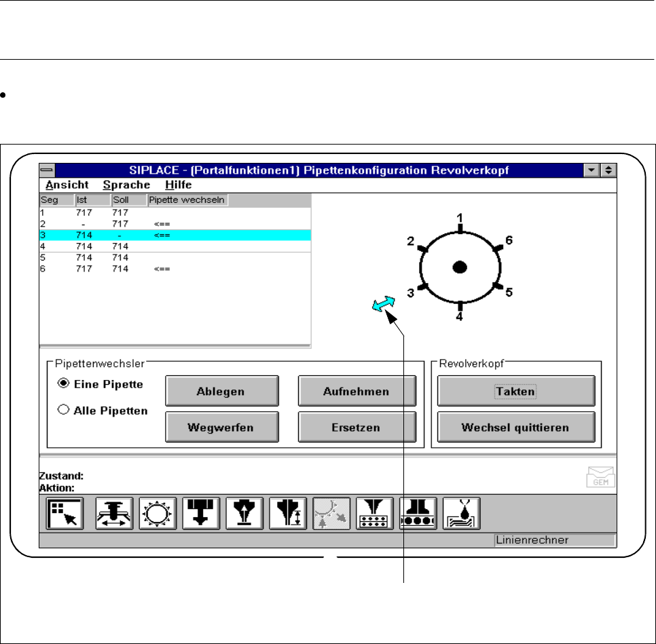Click the restore up-down arrow in title bar
The image size is (656, 644).
click(x=608, y=170)
